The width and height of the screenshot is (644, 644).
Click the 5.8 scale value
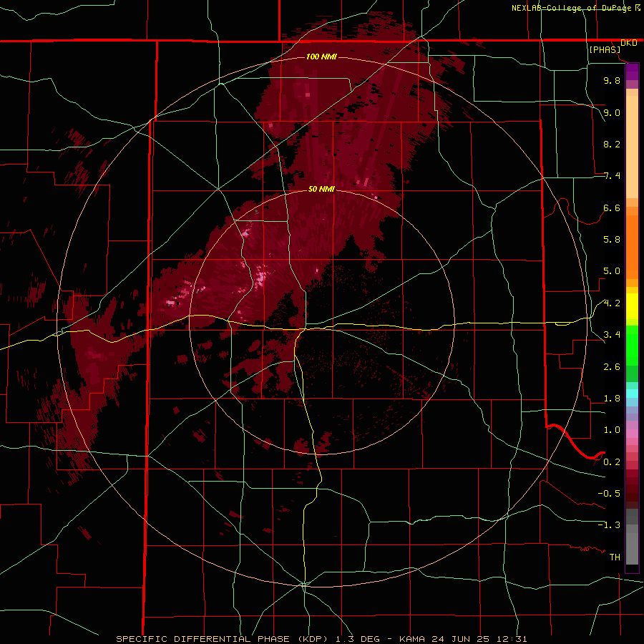612,240
